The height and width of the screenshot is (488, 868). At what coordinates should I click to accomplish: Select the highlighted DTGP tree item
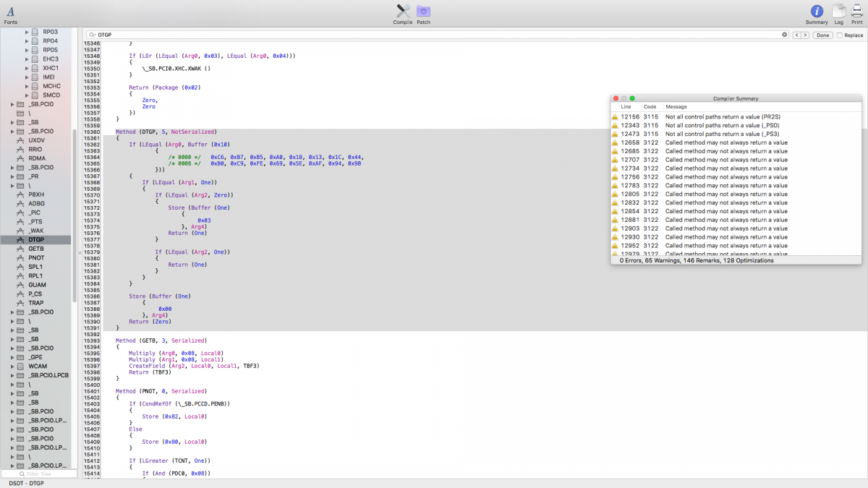point(35,239)
